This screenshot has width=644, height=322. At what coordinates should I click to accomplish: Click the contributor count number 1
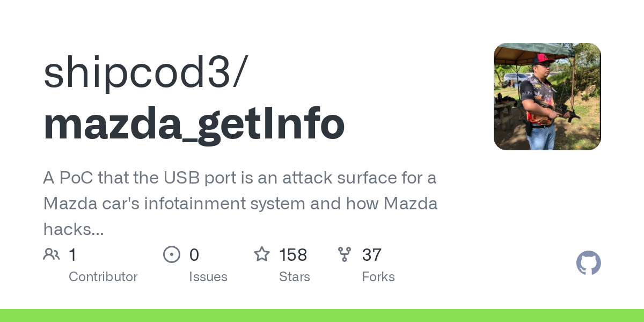pyautogui.click(x=72, y=255)
